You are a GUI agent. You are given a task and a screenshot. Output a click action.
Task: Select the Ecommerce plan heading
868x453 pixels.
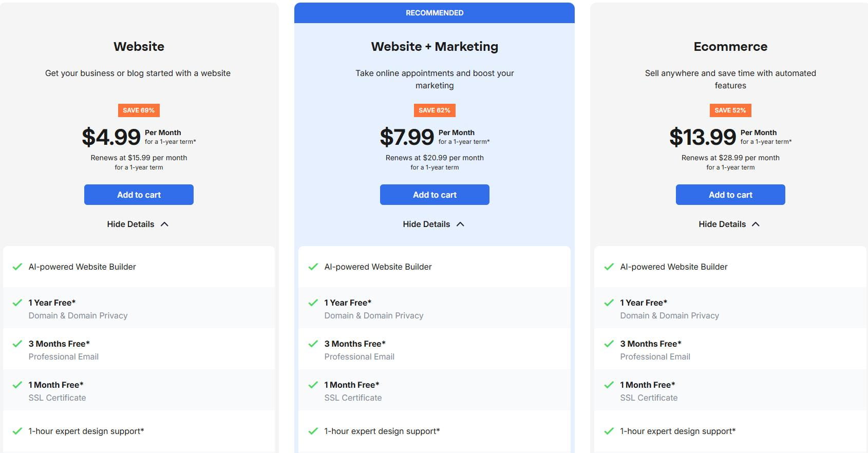point(730,47)
